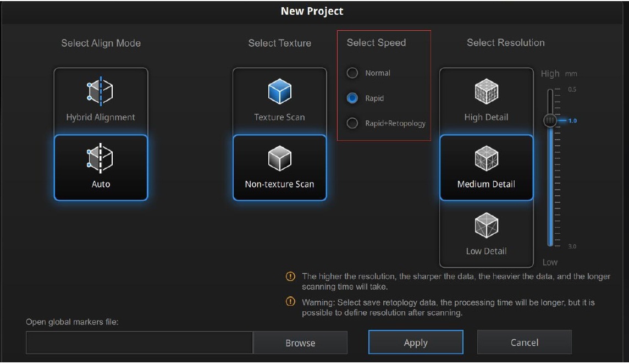
Task: Click the slider track near 3.0 mark
Action: (x=550, y=244)
